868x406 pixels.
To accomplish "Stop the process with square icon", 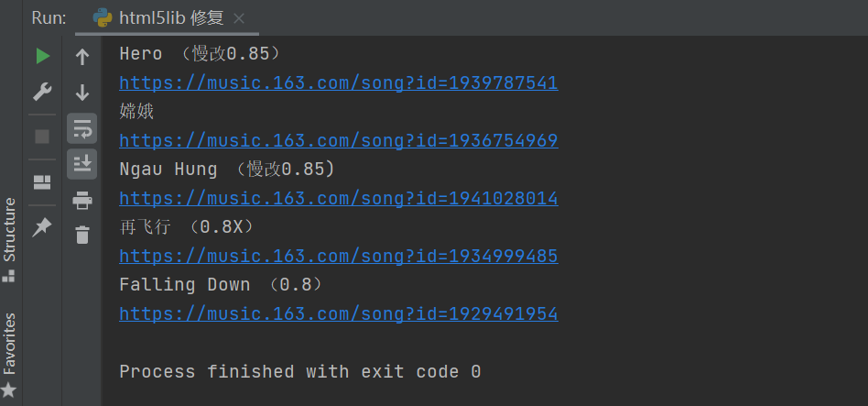I will click(42, 137).
